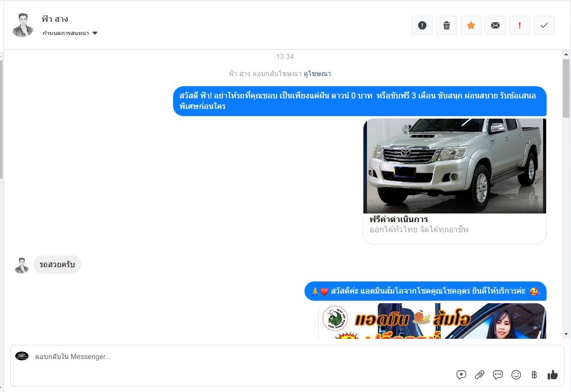Open the speech bubble with dots icon
Screen dimensions: 571x392
(x=498, y=375)
